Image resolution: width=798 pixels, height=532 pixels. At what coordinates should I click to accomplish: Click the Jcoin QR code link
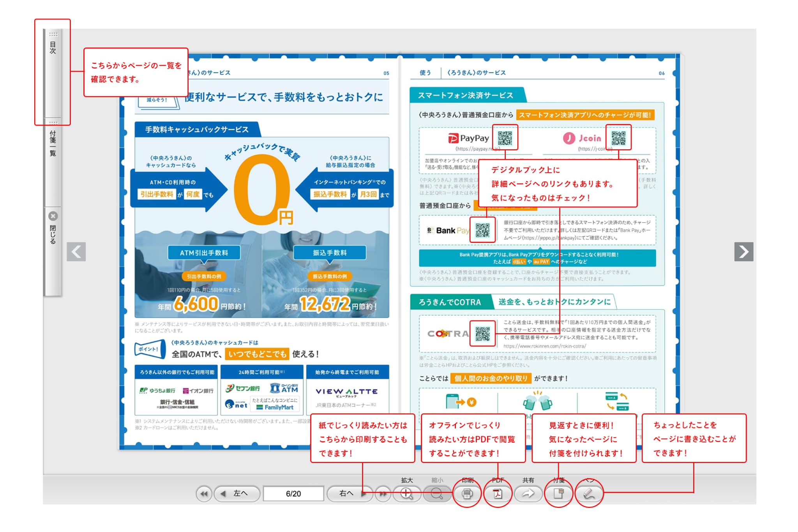(618, 138)
